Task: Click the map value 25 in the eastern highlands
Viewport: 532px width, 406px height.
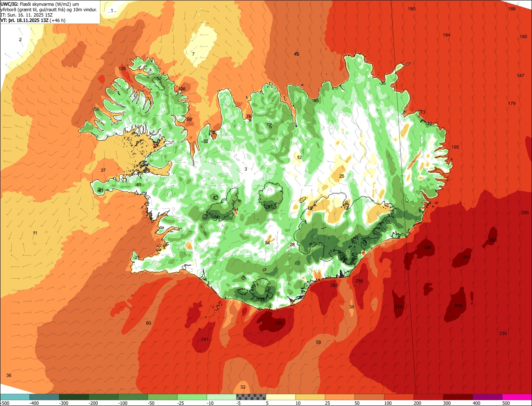Action: 342,176
